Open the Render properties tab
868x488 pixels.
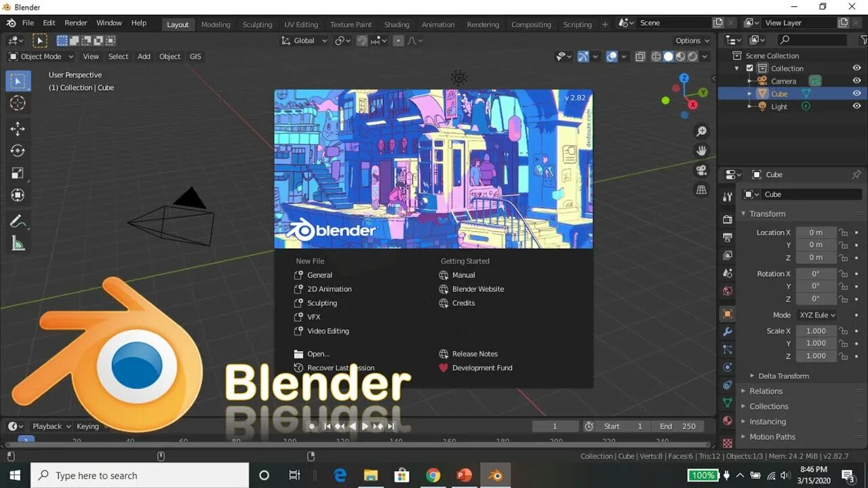[728, 220]
